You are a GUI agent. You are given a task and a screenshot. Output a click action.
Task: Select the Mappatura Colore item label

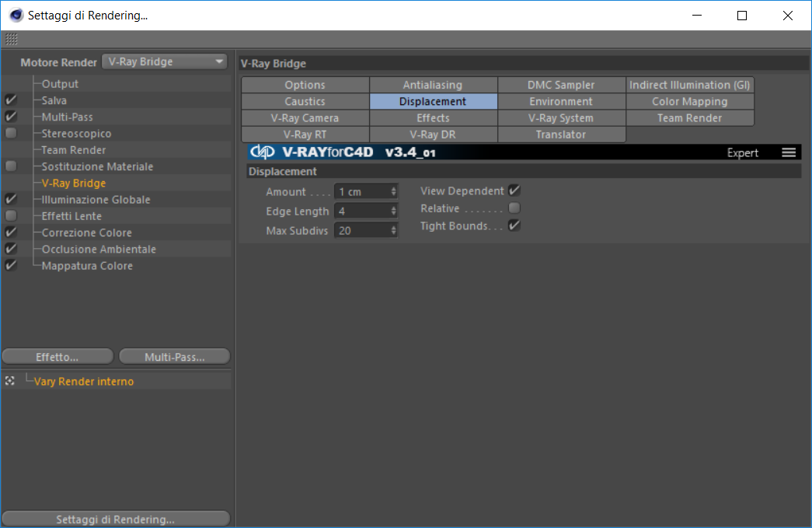87,266
